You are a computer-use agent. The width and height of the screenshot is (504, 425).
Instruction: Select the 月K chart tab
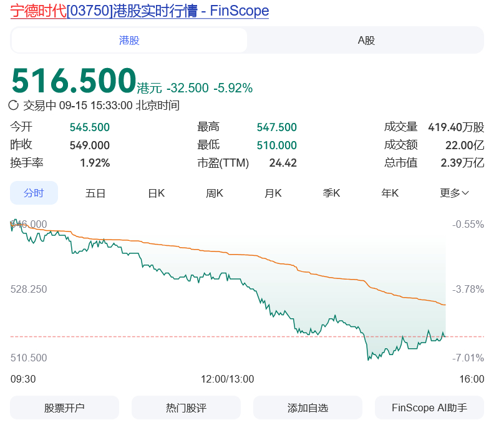click(x=273, y=193)
